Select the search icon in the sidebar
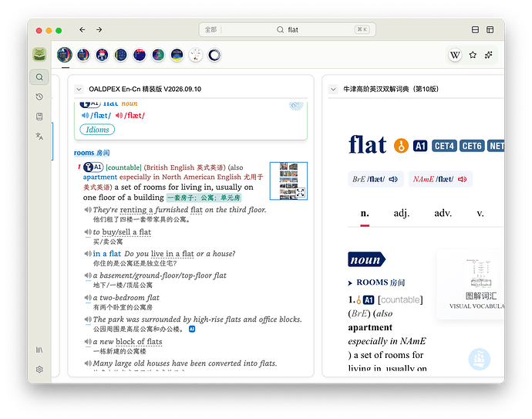This screenshot has height=419, width=532. 39,77
